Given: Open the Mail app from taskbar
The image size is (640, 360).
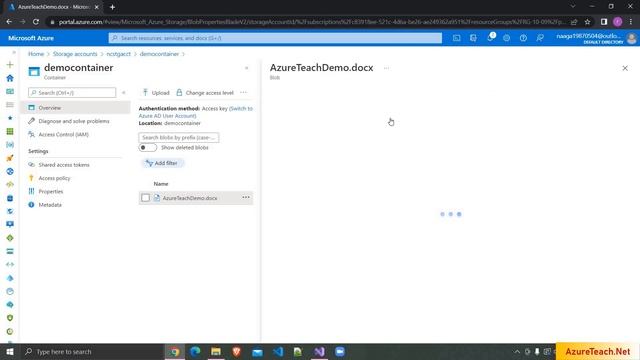Looking at the screenshot, I should pos(257,351).
